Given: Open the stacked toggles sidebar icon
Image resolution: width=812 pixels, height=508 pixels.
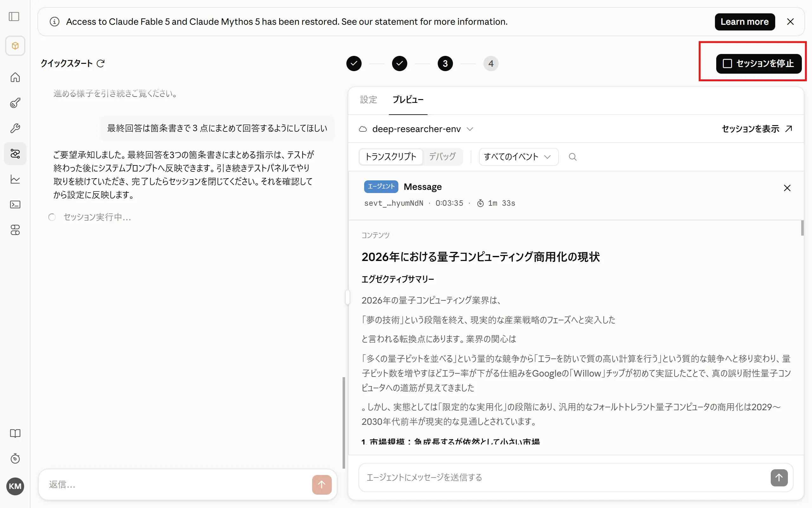Looking at the screenshot, I should [x=15, y=230].
